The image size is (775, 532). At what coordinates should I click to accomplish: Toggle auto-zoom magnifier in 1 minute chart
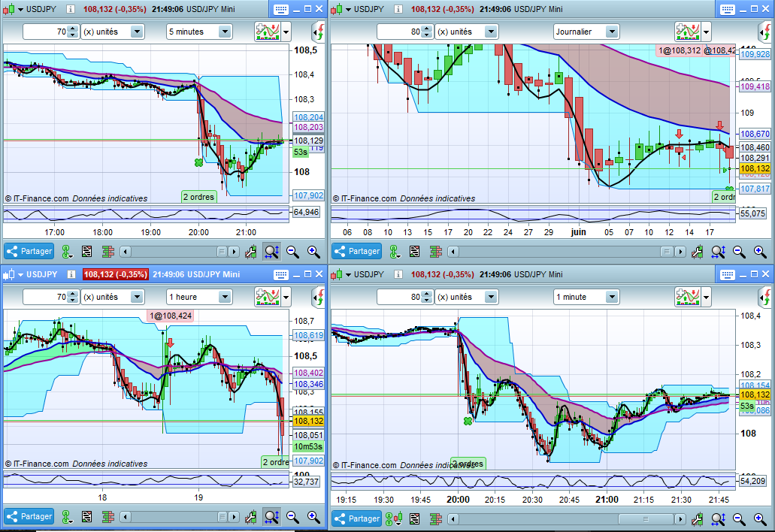[x=718, y=519]
